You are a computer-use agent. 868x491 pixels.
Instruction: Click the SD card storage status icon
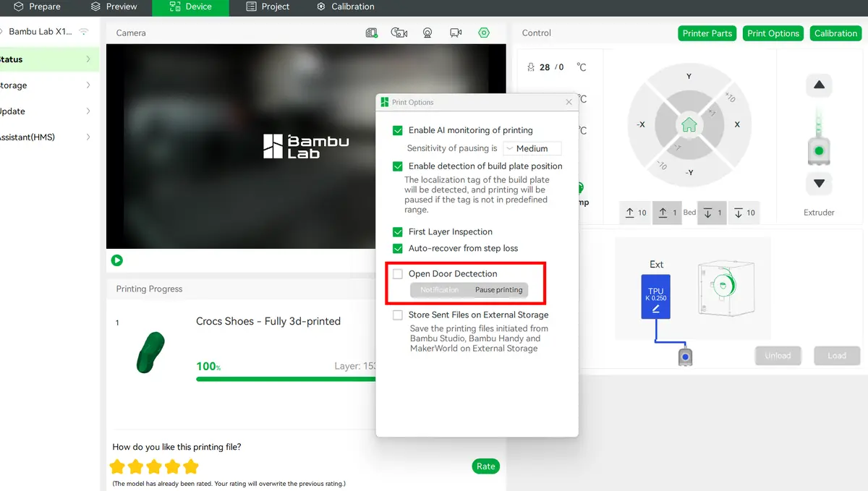371,33
